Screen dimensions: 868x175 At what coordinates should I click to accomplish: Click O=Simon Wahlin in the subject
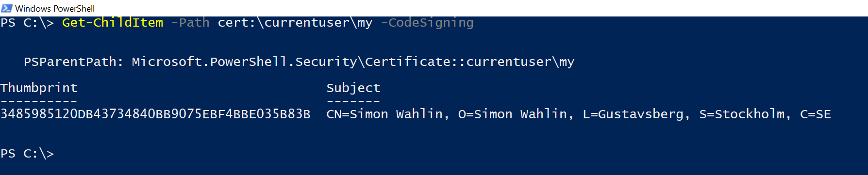click(513, 114)
